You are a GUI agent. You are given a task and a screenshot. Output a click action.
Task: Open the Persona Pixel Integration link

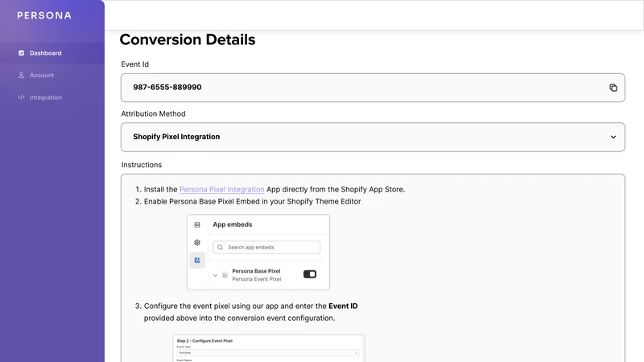click(222, 189)
